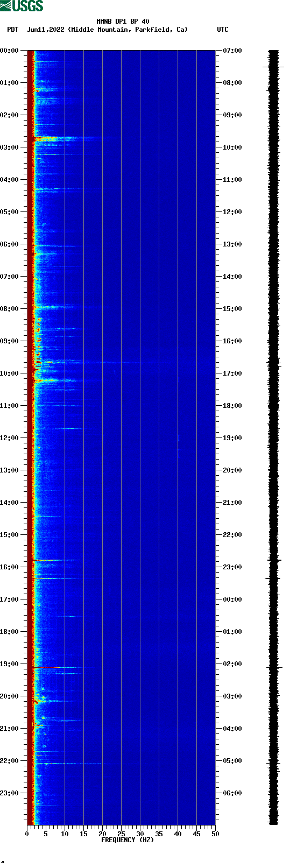This screenshot has width=297, height=868.
Task: Click the '18:00' label on the PDT axis
Action: point(10,632)
